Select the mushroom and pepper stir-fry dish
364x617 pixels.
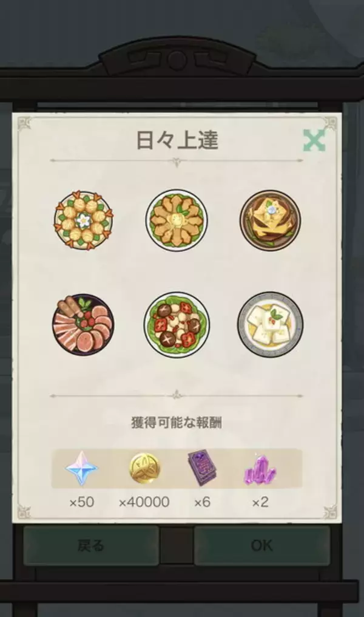(177, 325)
